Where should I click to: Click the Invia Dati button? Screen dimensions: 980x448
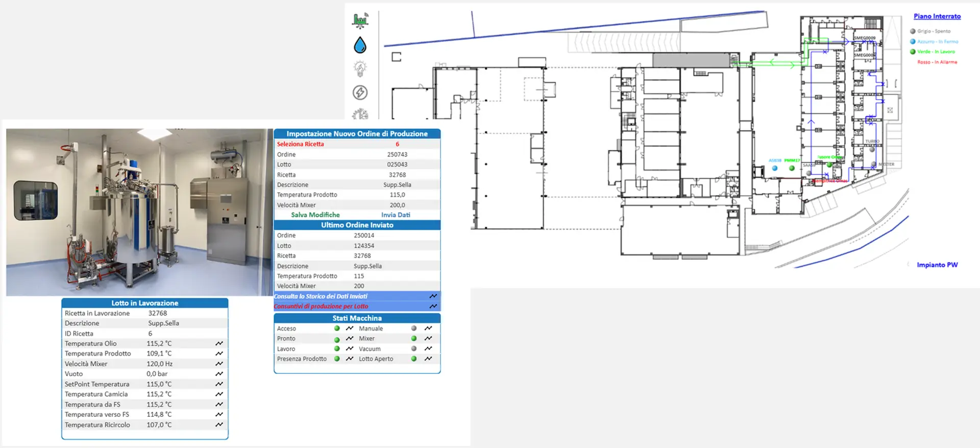(x=396, y=215)
